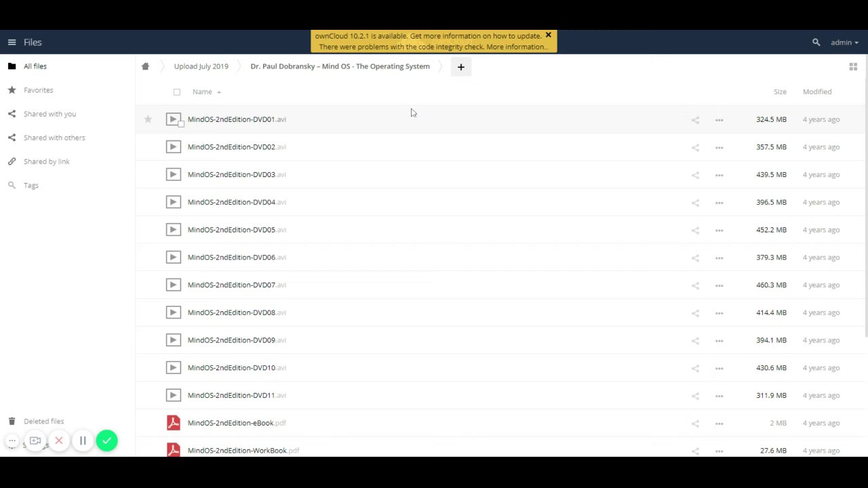The width and height of the screenshot is (868, 488).
Task: Open MindOS-2ndEdition-DVD11.avi file
Action: [237, 395]
